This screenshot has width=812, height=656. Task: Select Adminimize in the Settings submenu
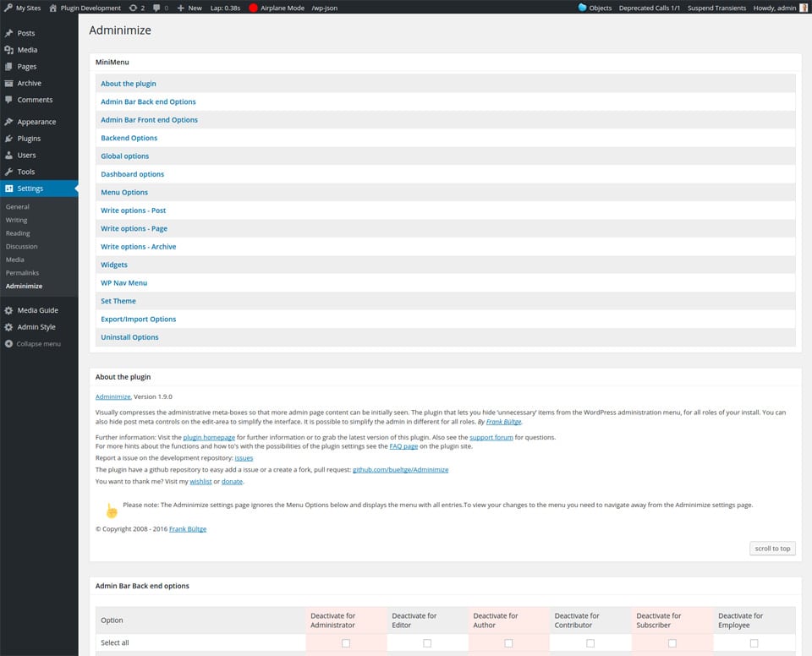25,286
